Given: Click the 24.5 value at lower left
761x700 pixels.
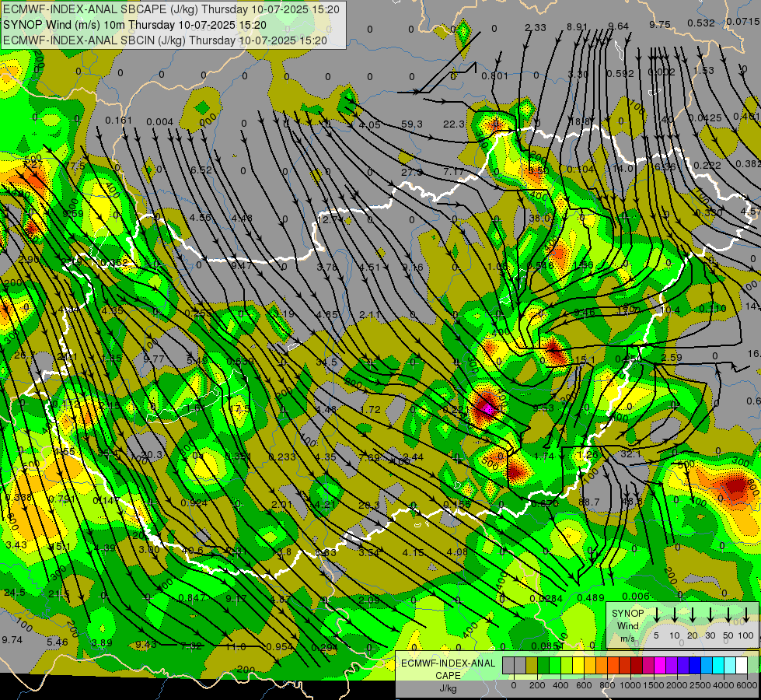Looking at the screenshot, I should [14, 592].
